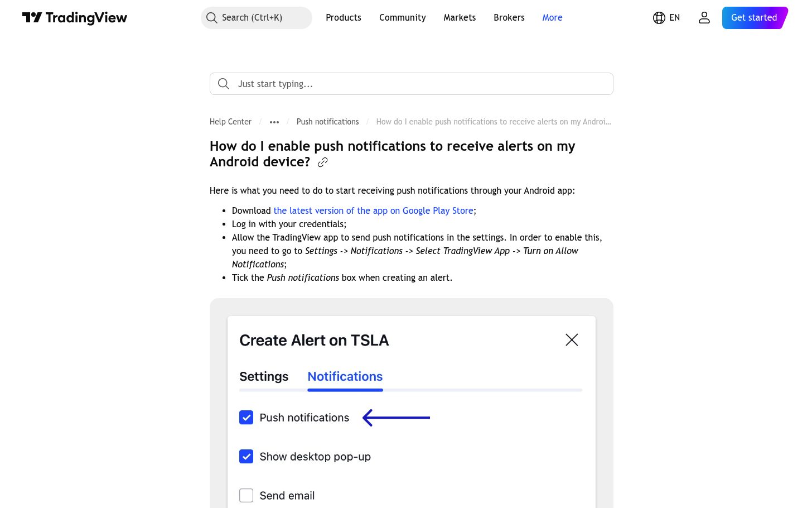This screenshot has width=812, height=508.
Task: Enable the Send email checkbox
Action: coord(246,496)
